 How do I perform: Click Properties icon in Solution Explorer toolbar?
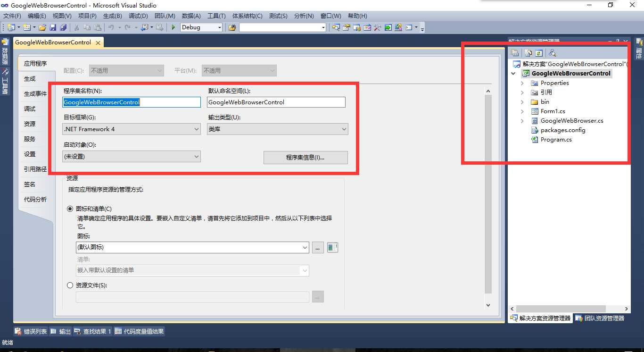point(515,53)
